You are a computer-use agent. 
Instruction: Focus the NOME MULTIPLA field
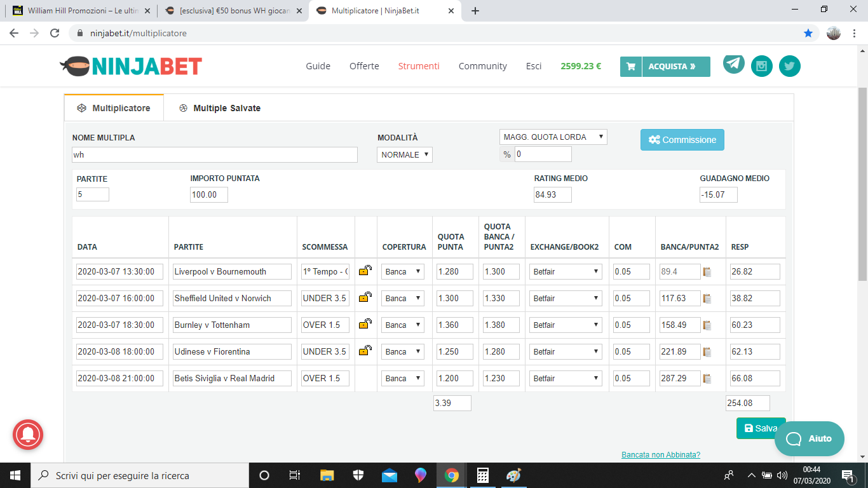[215, 154]
